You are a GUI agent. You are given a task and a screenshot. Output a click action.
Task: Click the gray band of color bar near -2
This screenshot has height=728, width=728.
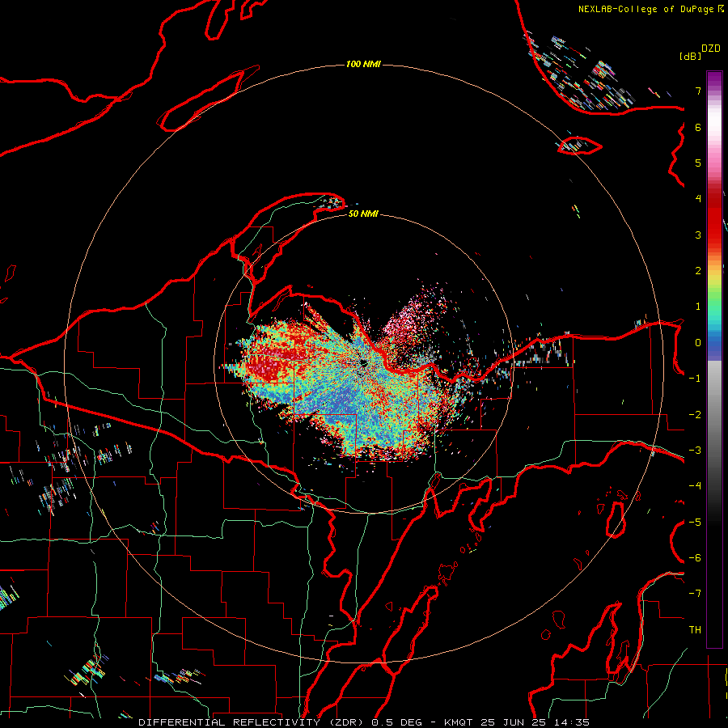(x=714, y=415)
